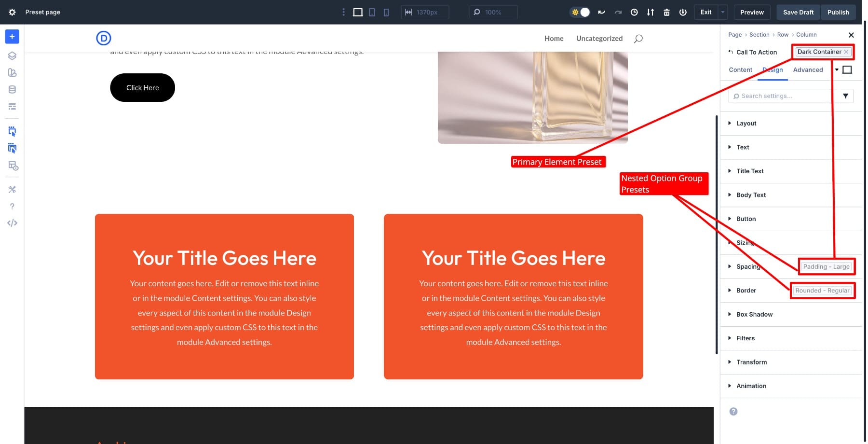868x444 pixels.
Task: Preview the page
Action: click(752, 12)
